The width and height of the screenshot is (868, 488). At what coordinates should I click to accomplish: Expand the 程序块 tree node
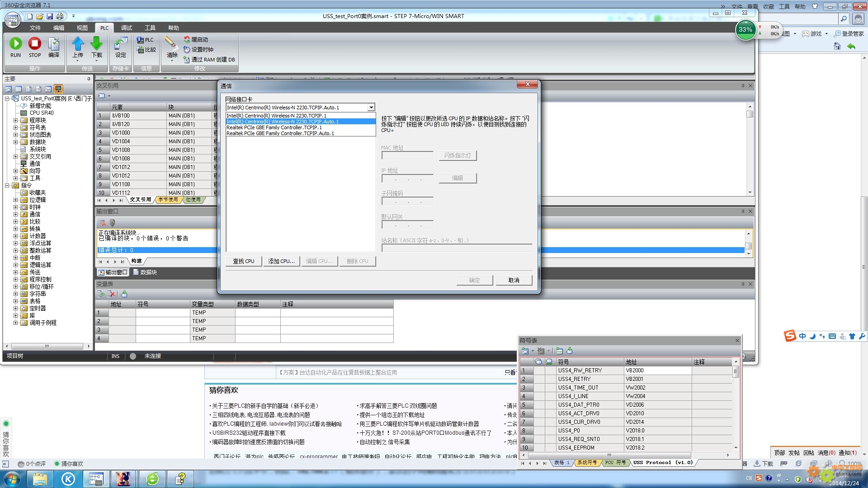pos(16,121)
